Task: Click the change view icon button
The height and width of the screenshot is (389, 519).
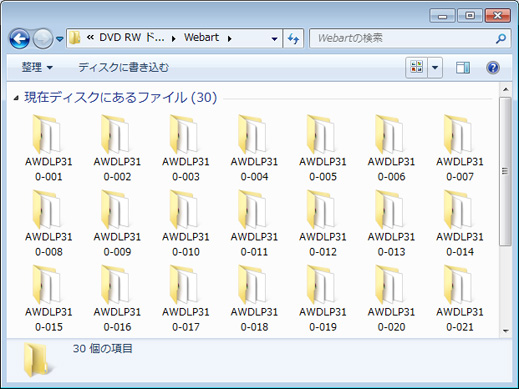Action: coord(416,68)
